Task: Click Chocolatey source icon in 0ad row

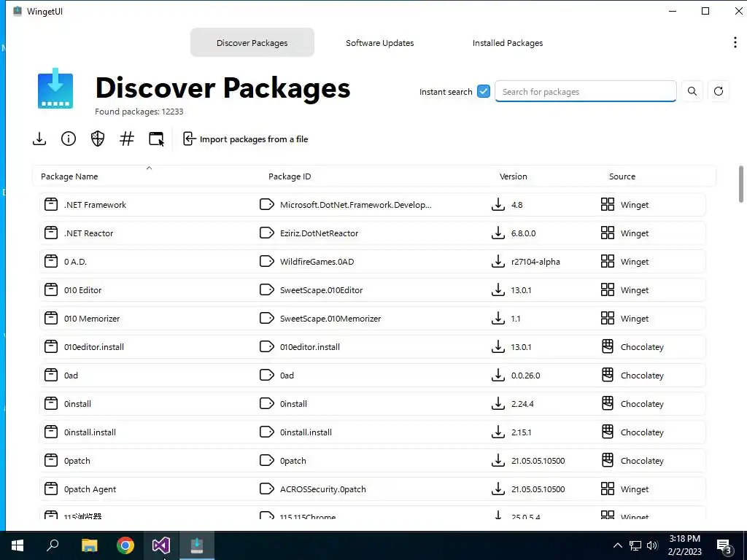Action: coord(608,375)
